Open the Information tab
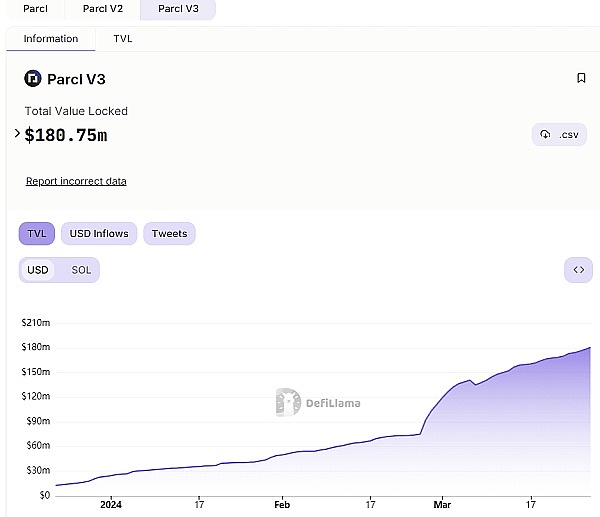The image size is (600, 517). point(51,39)
